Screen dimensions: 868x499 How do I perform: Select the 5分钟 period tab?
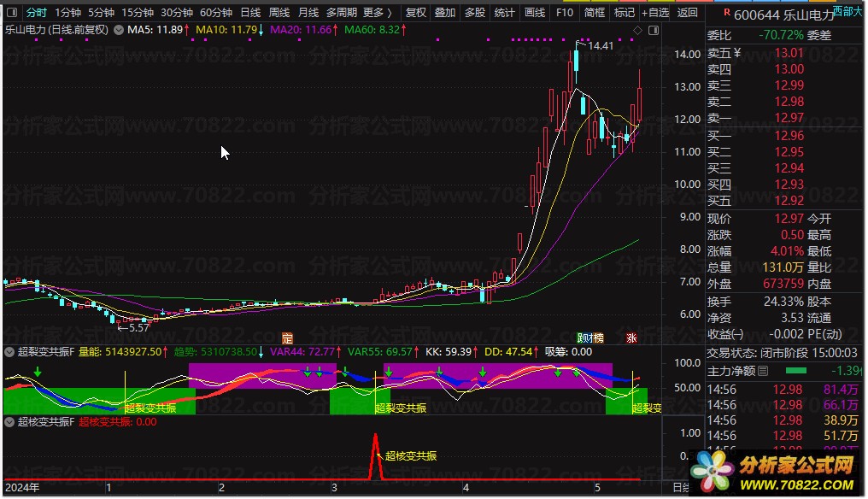coord(102,12)
